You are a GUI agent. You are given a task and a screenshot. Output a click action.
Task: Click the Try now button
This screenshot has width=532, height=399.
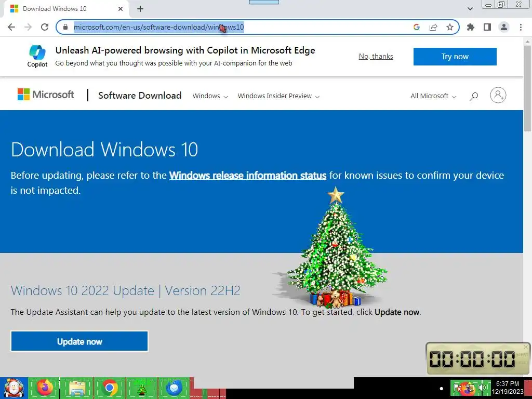coord(455,56)
